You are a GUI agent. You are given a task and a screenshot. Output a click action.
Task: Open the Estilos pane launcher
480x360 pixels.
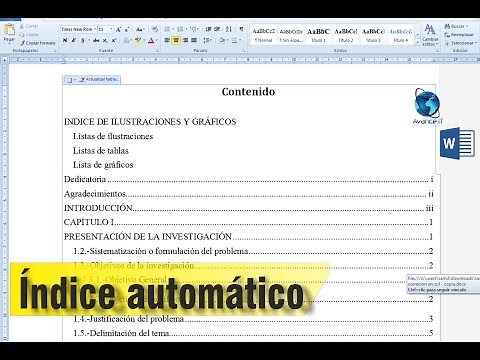pyautogui.click(x=437, y=51)
